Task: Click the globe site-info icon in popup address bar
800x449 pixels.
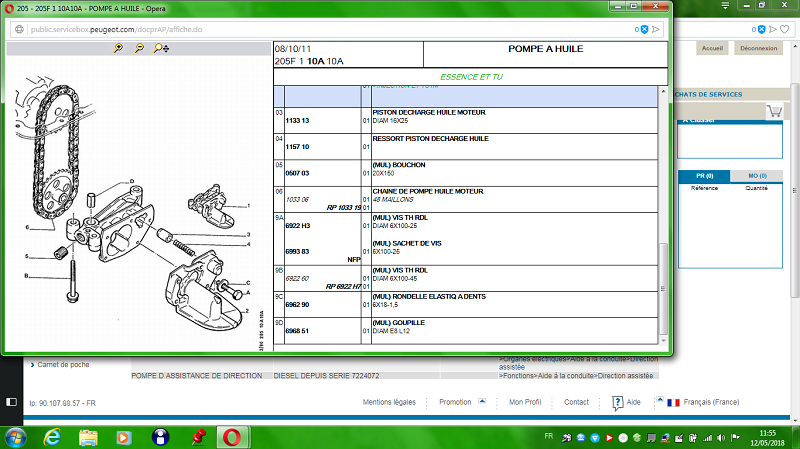Action: coord(19,30)
